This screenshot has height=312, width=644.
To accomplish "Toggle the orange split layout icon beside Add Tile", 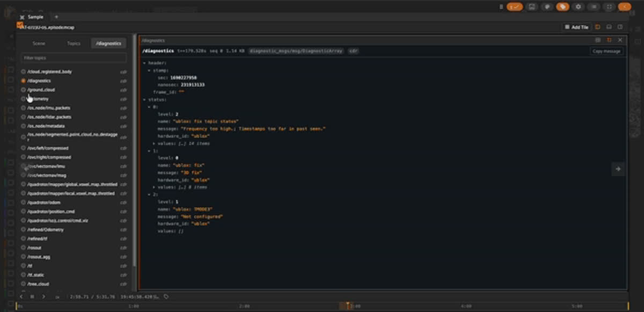I will tap(598, 27).
